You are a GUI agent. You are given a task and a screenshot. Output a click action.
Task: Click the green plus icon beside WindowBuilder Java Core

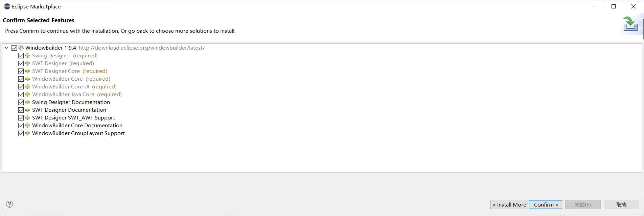(27, 94)
